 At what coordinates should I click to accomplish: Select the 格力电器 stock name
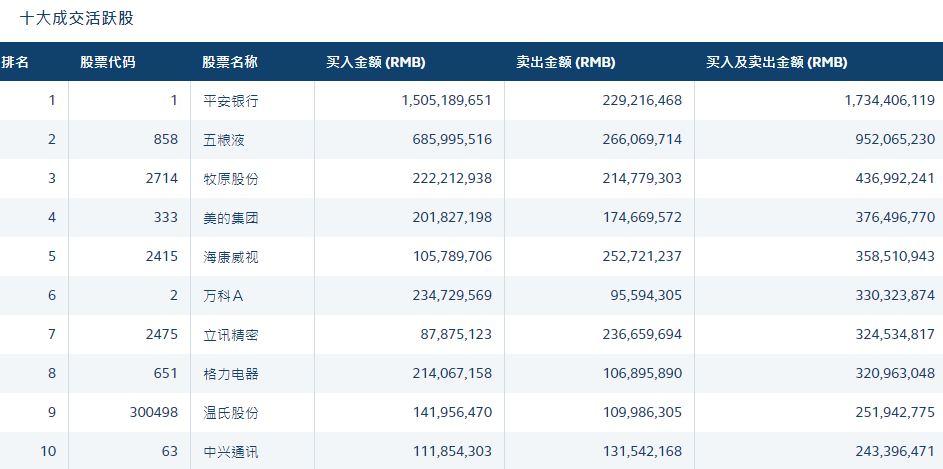point(231,374)
